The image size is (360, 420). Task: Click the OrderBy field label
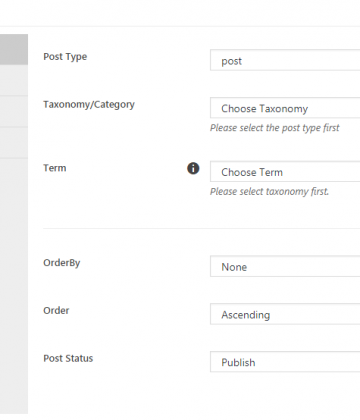coord(62,263)
